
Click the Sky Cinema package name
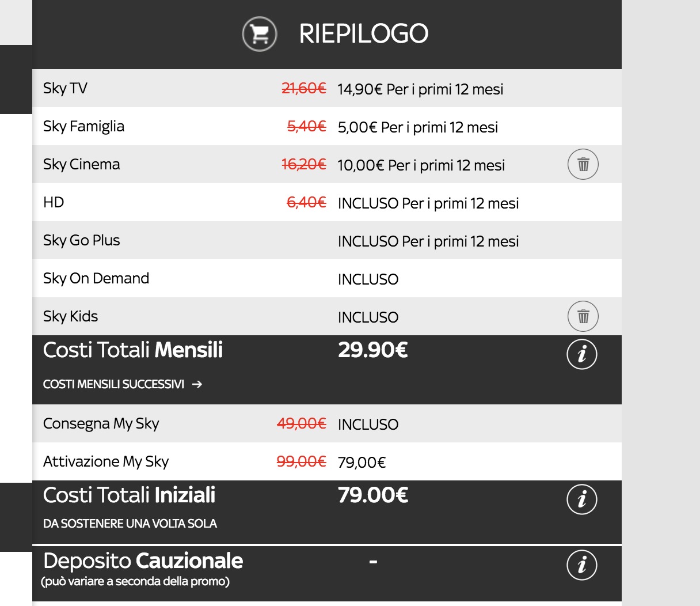82,164
